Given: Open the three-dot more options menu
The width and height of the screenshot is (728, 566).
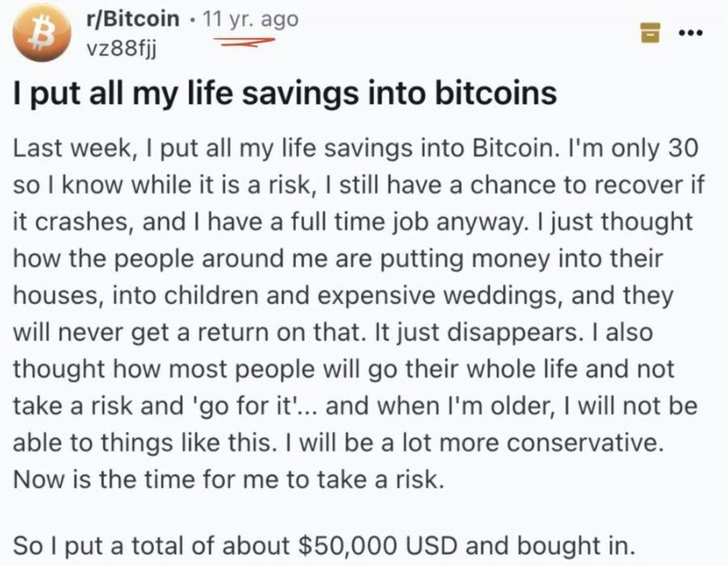Looking at the screenshot, I should [x=691, y=33].
